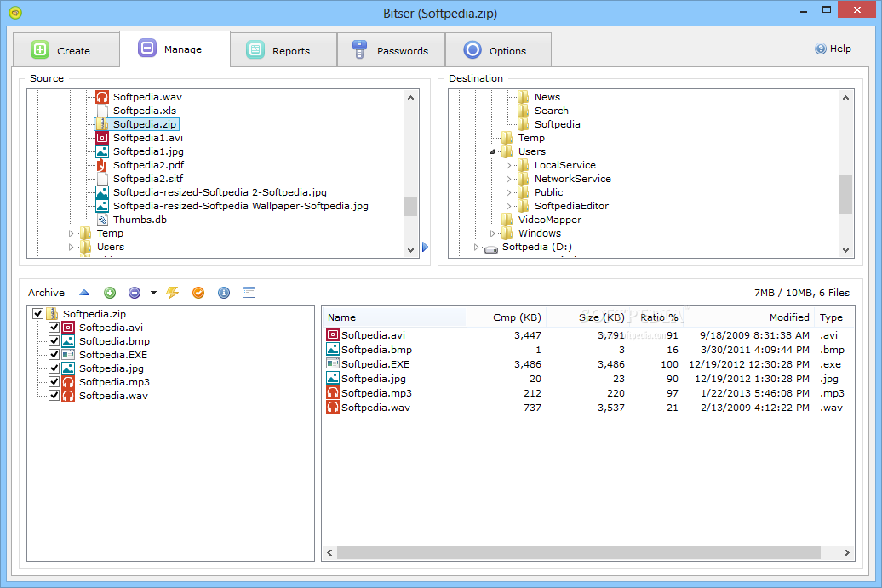
Task: Expand the Public folder
Action: [508, 192]
